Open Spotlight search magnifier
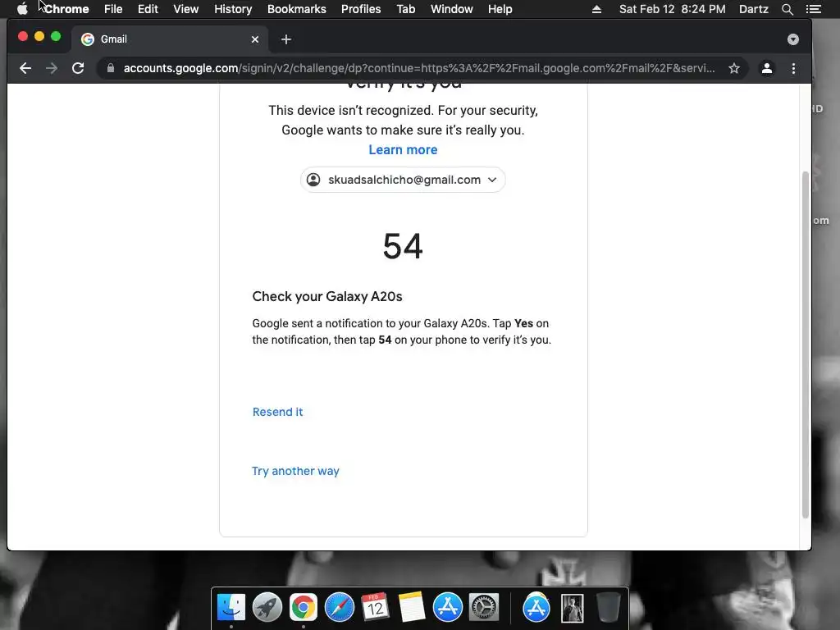Screen dimensions: 840x630 (x=787, y=9)
